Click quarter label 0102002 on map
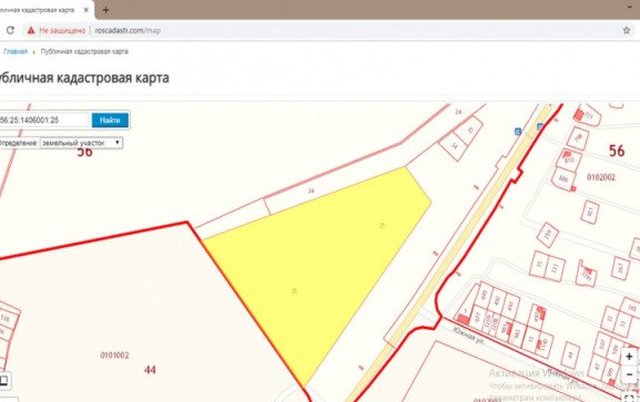Image resolution: width=640 pixels, height=402 pixels. [601, 177]
